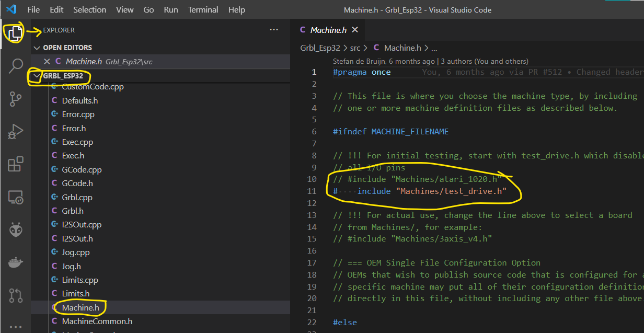The height and width of the screenshot is (333, 644).
Task: Open the Source Control view
Action: tap(15, 98)
